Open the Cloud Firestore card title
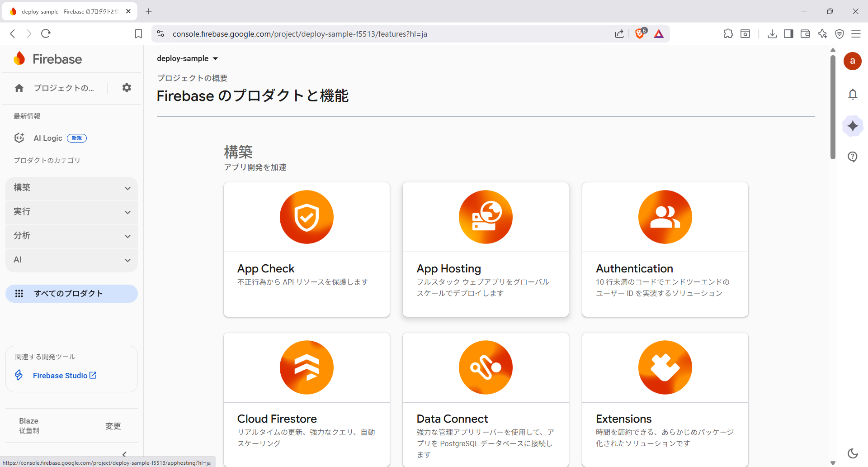The image size is (868, 467). point(277,419)
